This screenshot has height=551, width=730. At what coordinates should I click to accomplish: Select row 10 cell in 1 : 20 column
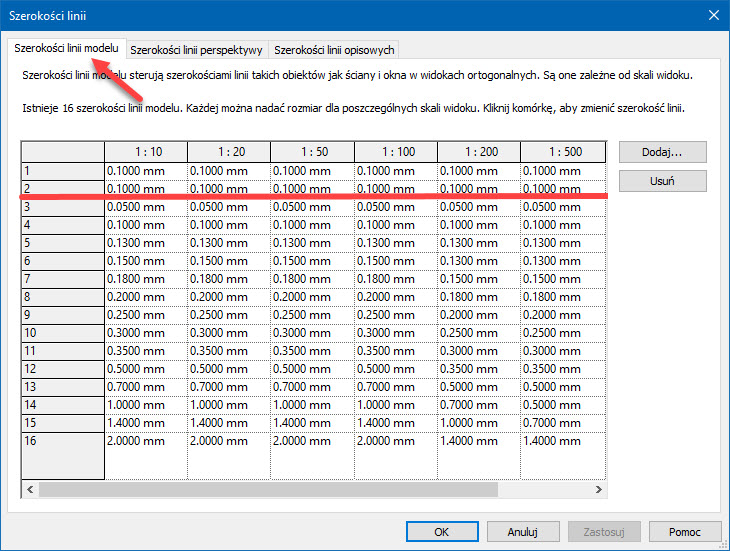pos(229,332)
